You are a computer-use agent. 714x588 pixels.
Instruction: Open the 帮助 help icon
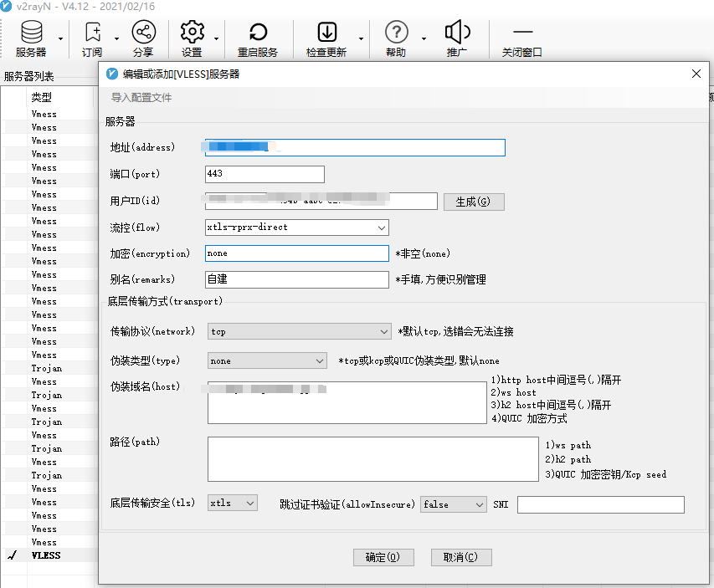[x=396, y=39]
